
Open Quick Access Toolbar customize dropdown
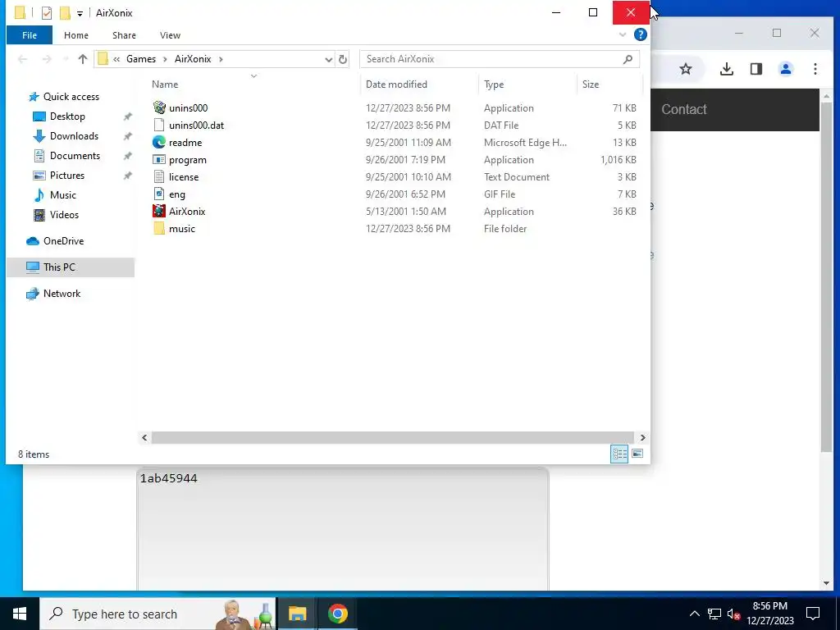click(x=80, y=13)
